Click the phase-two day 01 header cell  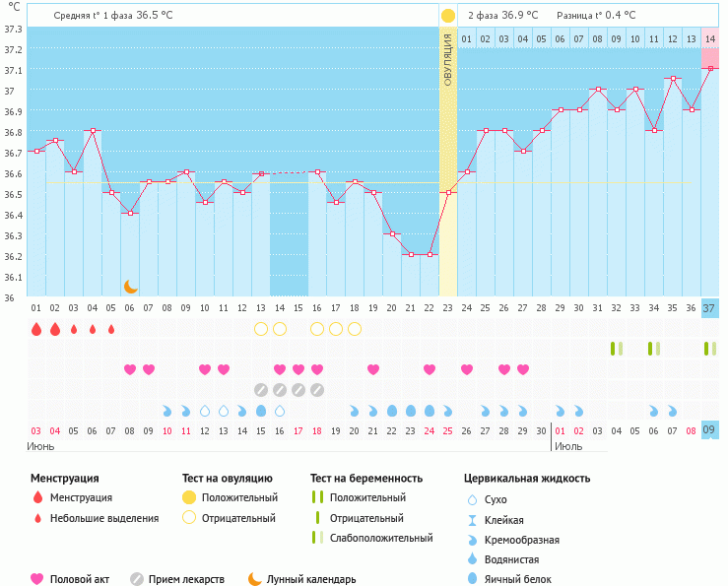tap(466, 38)
